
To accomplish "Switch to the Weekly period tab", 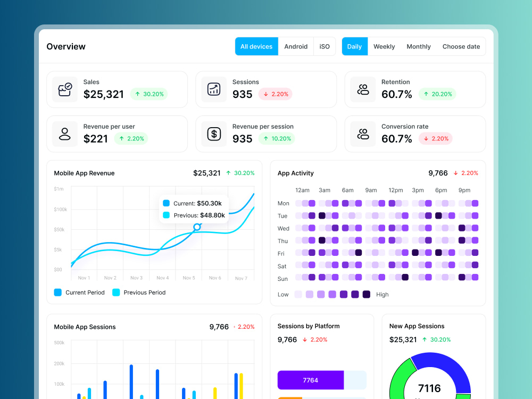I will [x=384, y=46].
